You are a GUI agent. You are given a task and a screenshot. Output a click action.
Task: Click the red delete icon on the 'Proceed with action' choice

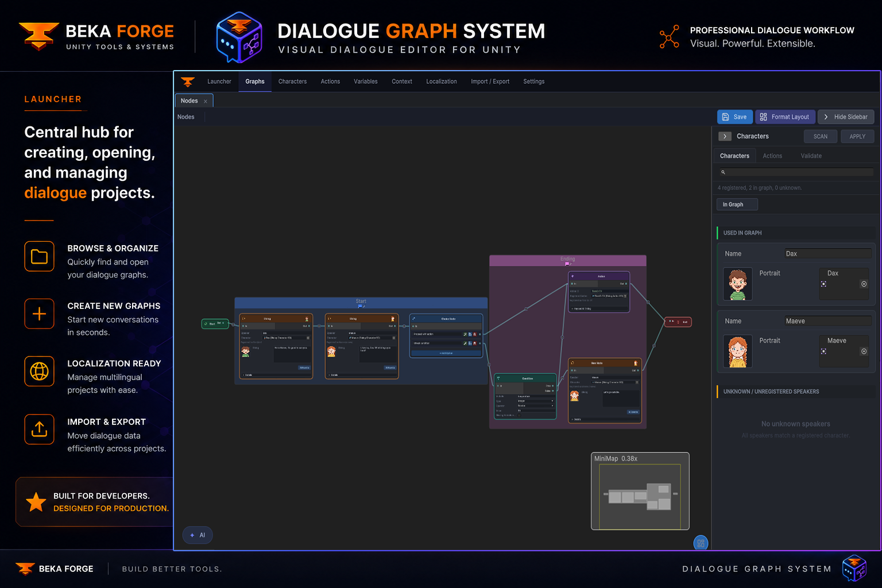point(474,334)
